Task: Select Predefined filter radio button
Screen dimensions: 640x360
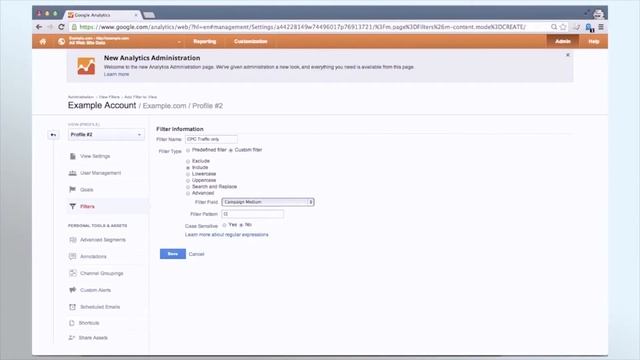Action: 188,151
